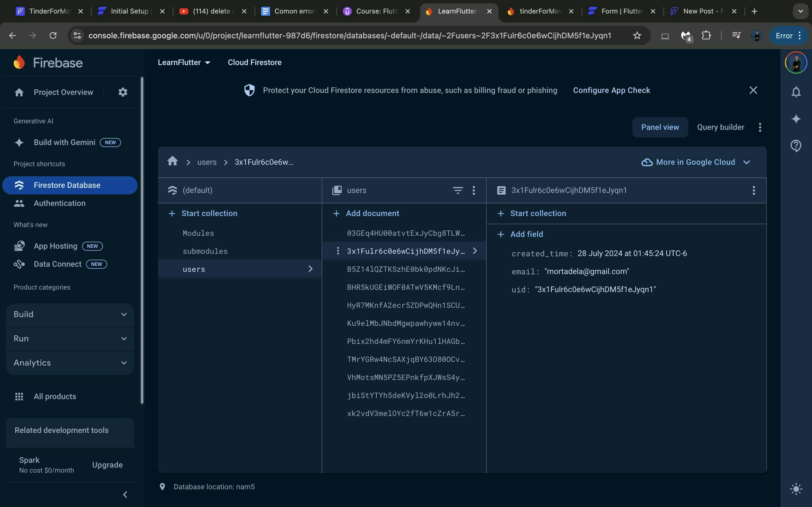Open Authentication in sidebar
The width and height of the screenshot is (812, 507).
coord(59,203)
